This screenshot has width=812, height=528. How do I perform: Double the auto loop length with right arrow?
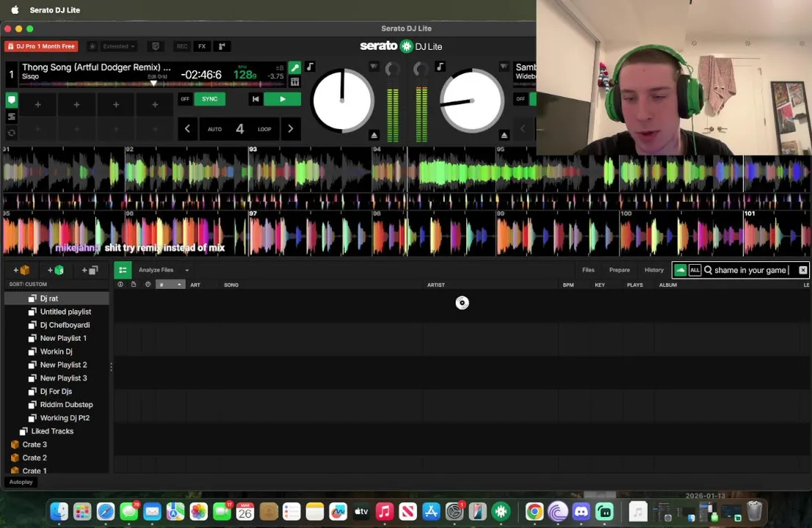point(290,128)
